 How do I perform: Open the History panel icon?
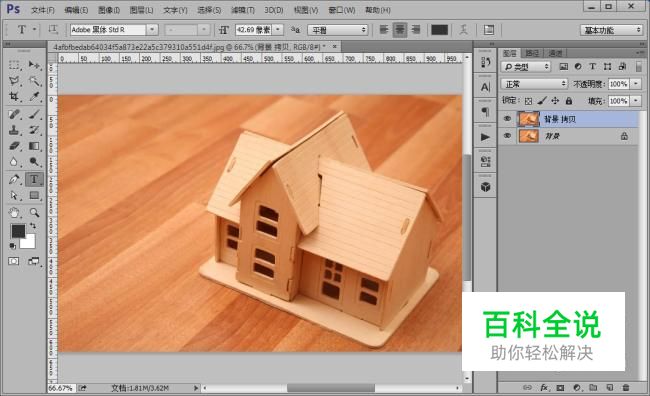pyautogui.click(x=485, y=62)
